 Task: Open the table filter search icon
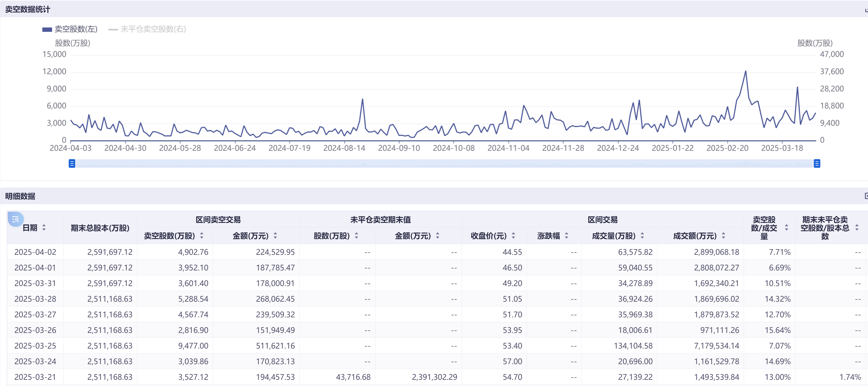[x=15, y=220]
